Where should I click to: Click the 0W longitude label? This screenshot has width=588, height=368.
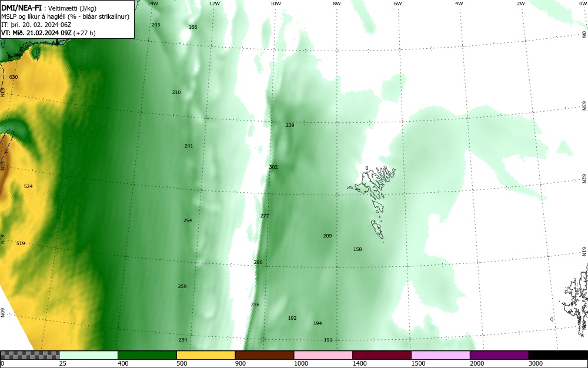point(583,4)
